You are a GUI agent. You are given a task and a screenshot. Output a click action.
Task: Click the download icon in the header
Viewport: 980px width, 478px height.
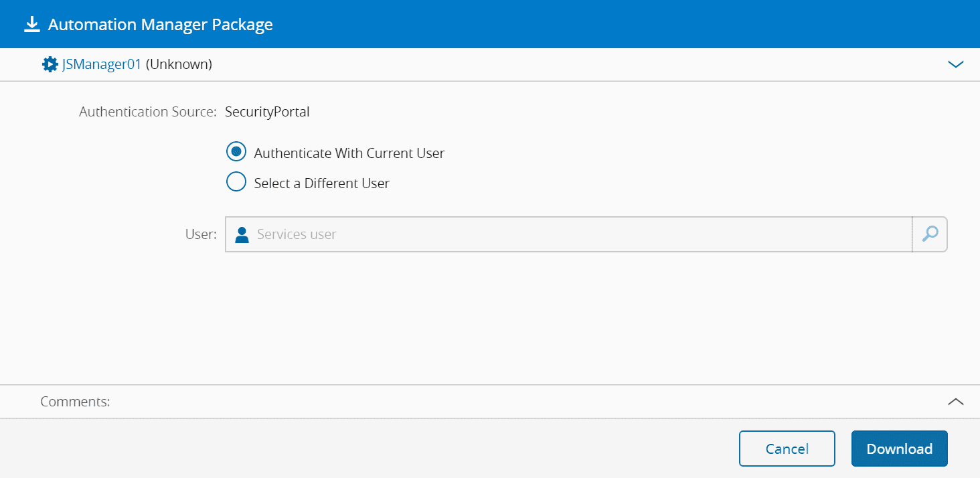coord(31,25)
